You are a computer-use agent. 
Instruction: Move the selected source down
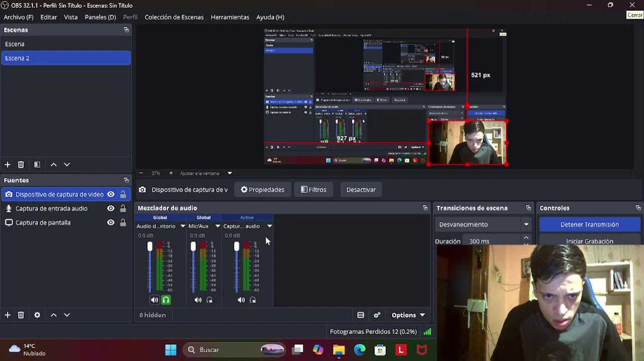pos(67,315)
